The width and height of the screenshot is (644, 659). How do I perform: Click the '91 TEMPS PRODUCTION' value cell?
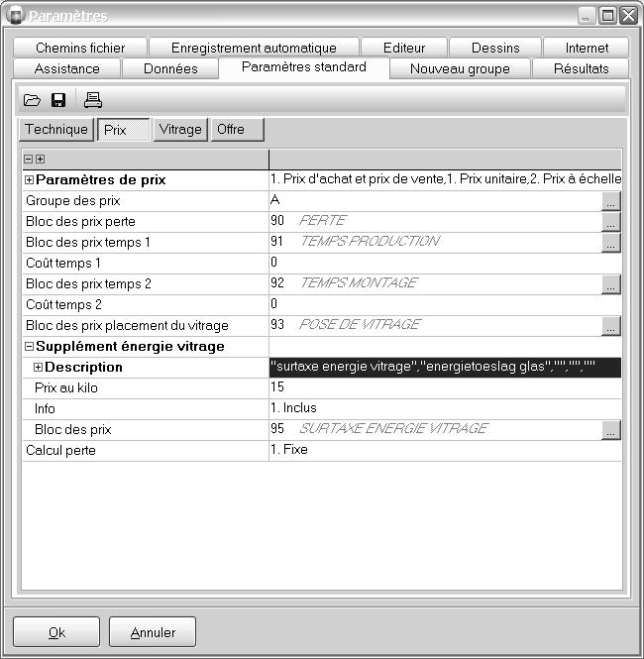pos(435,243)
